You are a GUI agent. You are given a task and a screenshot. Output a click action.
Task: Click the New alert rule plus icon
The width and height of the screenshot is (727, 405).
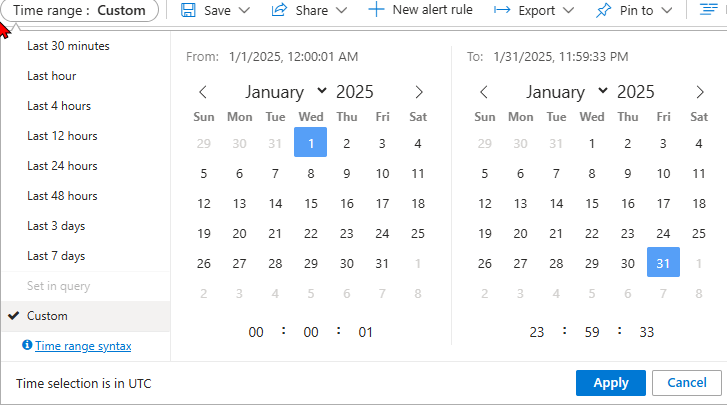pos(376,10)
